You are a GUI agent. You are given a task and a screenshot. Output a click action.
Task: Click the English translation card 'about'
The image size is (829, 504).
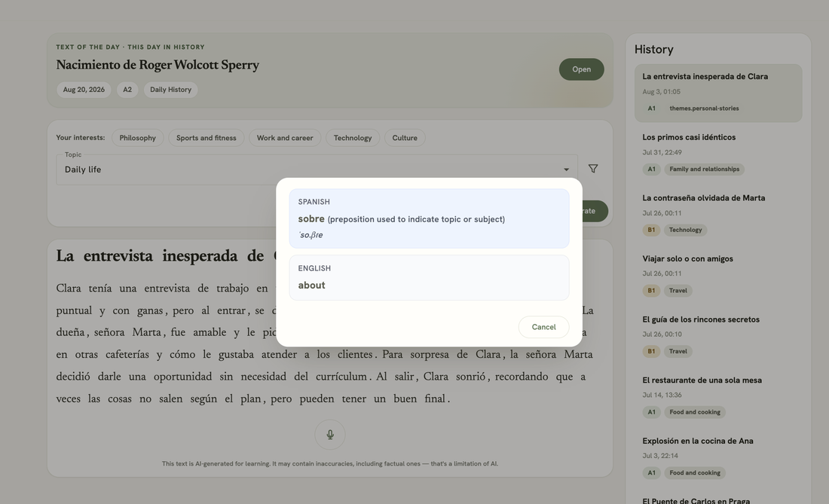pos(429,278)
